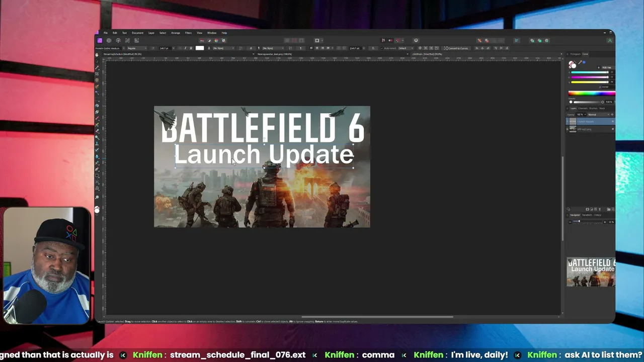Click the Navigator preview thumbnail
The width and height of the screenshot is (644, 362).
point(591,272)
